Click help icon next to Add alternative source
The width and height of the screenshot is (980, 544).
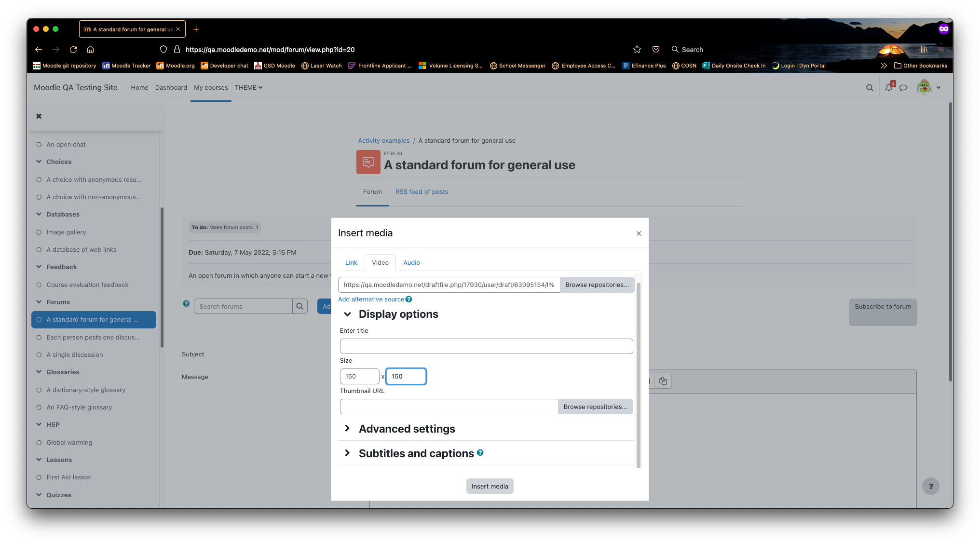[x=409, y=299]
